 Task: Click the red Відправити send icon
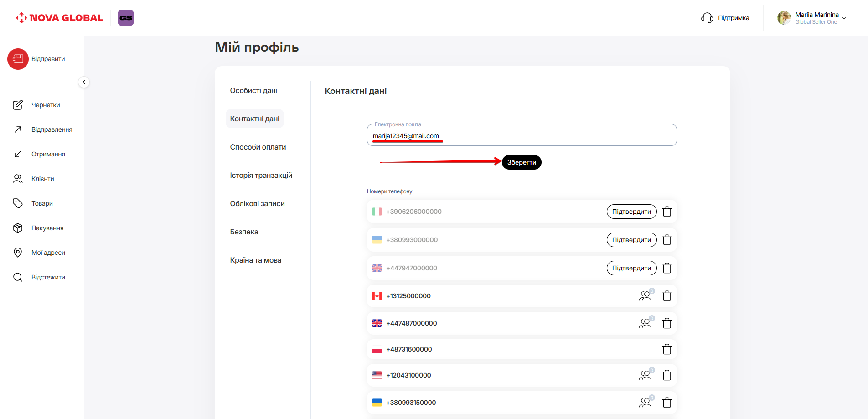[x=18, y=59]
